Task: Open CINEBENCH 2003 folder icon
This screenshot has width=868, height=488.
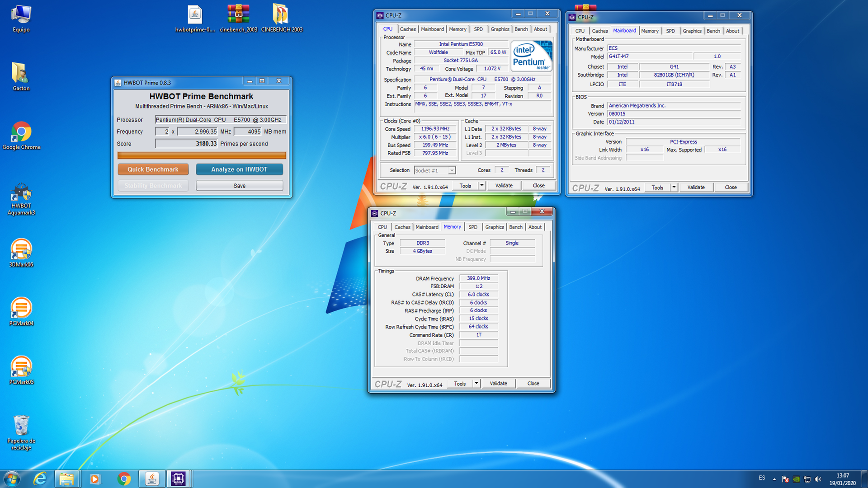Action: tap(282, 19)
